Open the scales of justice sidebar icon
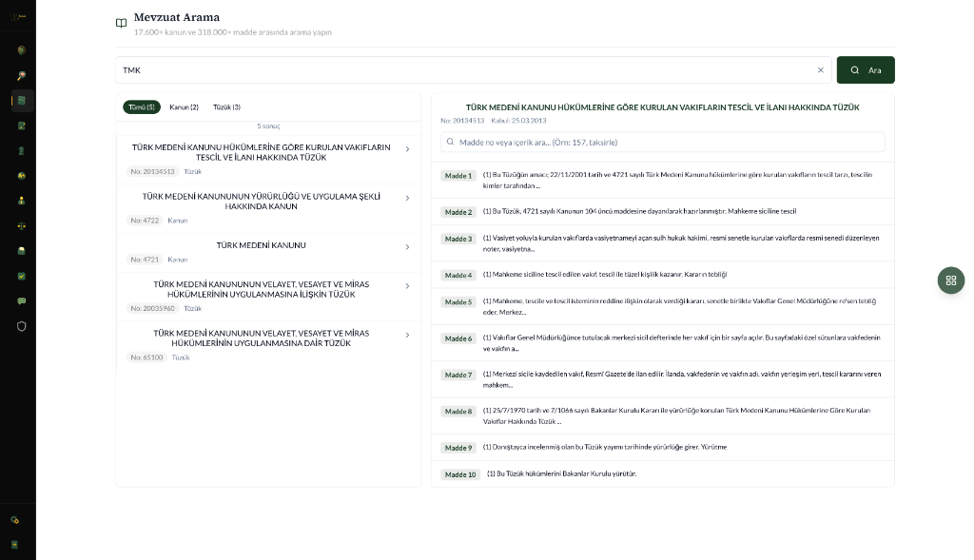The width and height of the screenshot is (974, 560). (x=22, y=225)
